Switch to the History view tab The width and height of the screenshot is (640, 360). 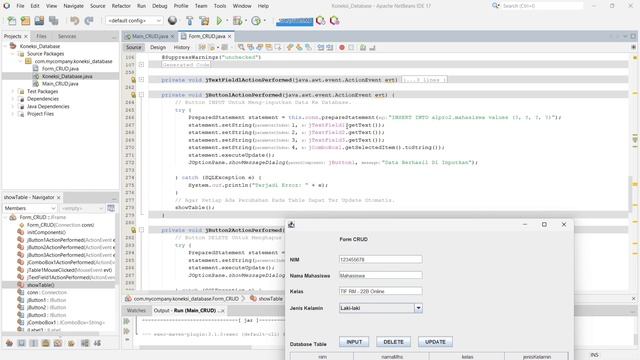182,48
